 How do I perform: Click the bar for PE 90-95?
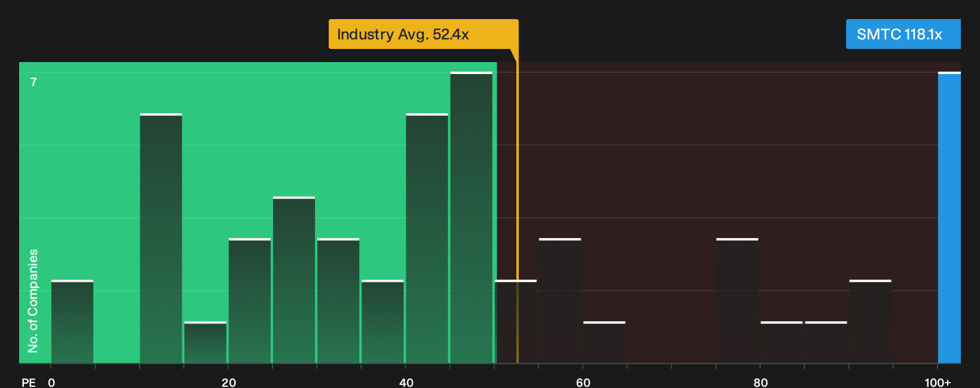pyautogui.click(x=870, y=322)
